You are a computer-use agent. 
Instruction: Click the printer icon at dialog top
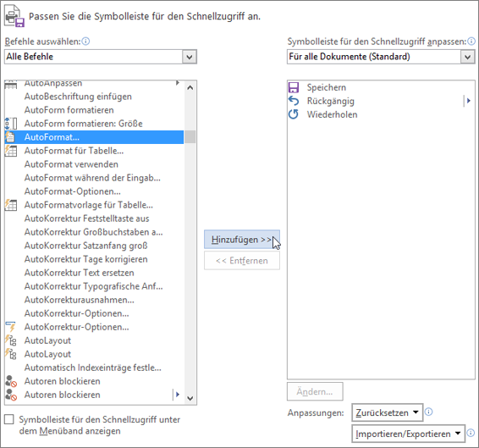pos(14,16)
